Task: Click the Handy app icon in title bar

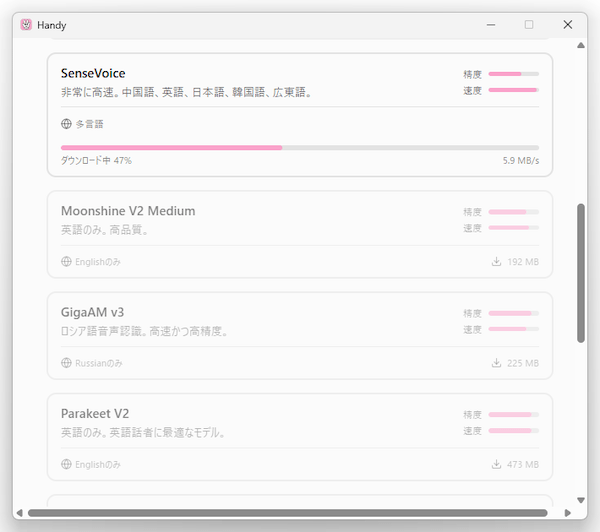Action: coord(25,25)
